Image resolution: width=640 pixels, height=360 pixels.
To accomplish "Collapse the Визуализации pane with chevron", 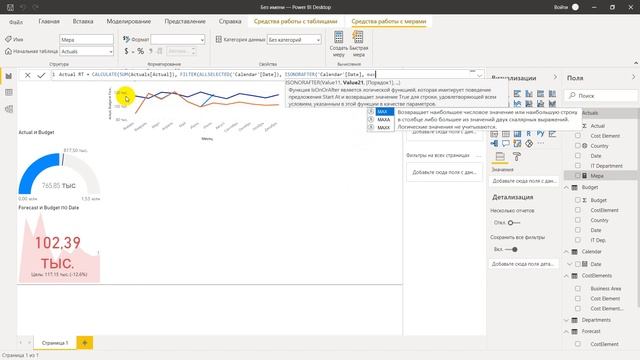I will pos(555,77).
